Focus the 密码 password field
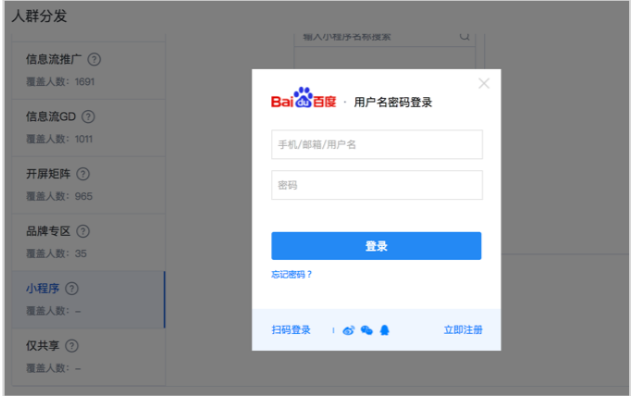The image size is (632, 396). pyautogui.click(x=376, y=185)
